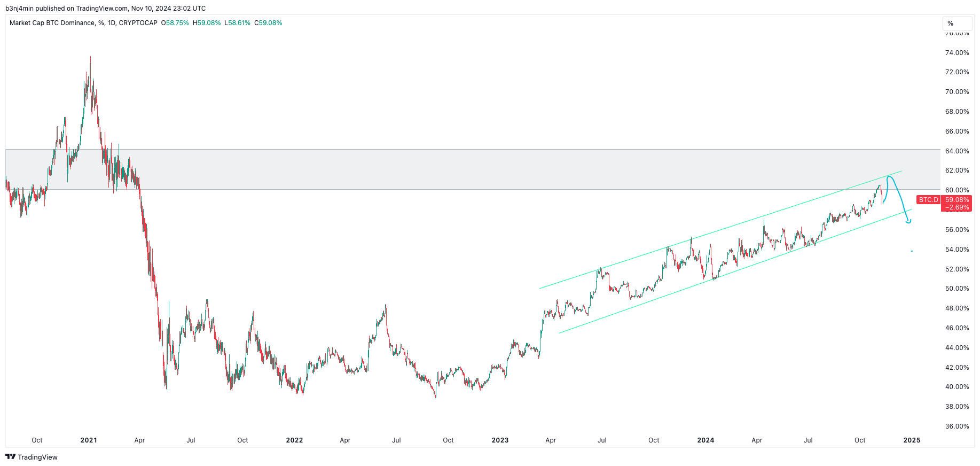Click the 50.00% price axis label
This screenshot has height=466, width=980.
click(x=957, y=289)
